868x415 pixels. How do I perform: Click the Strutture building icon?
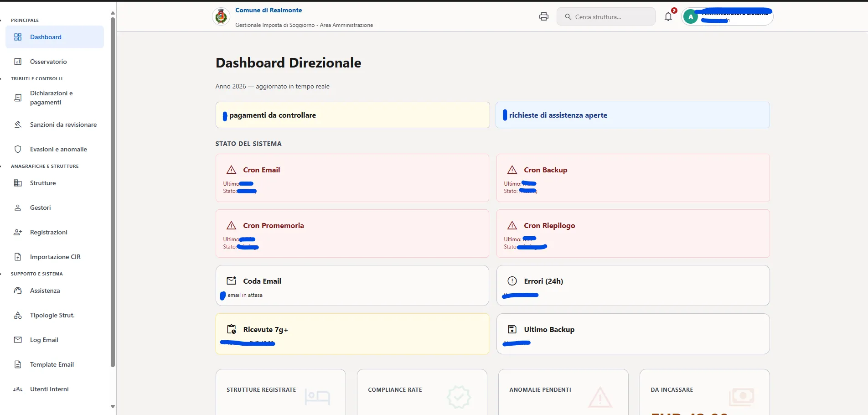(18, 183)
